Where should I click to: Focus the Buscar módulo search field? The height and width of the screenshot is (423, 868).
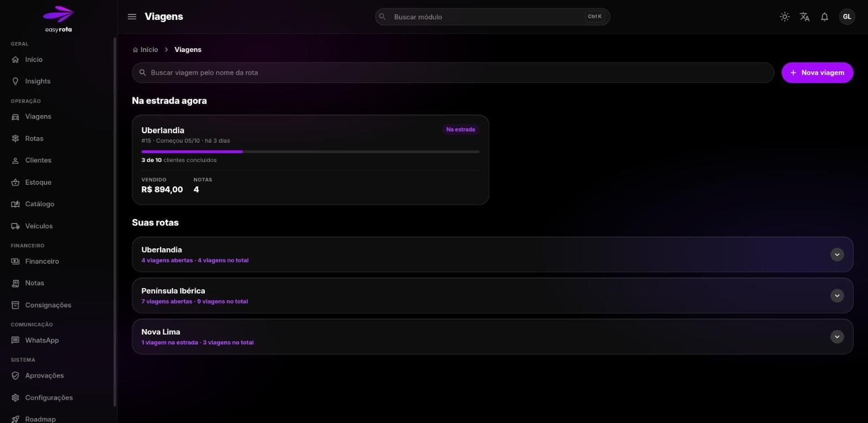pyautogui.click(x=492, y=17)
